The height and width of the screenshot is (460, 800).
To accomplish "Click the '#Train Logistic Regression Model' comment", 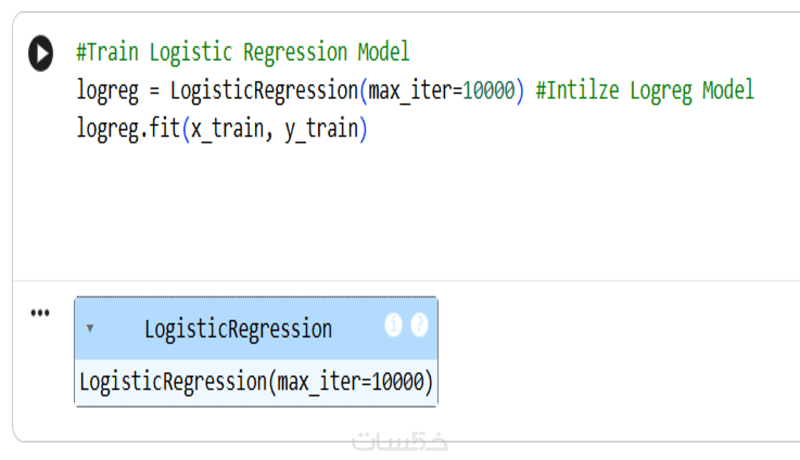I will pyautogui.click(x=243, y=52).
